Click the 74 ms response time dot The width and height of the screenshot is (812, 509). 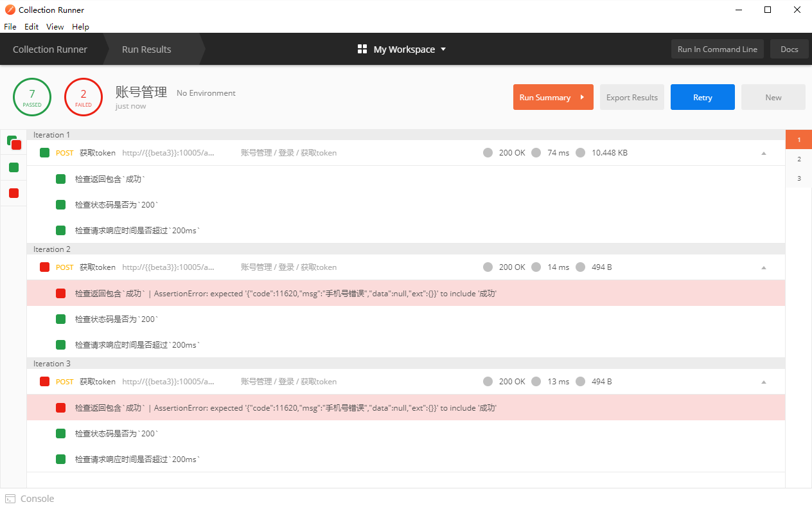tap(536, 153)
